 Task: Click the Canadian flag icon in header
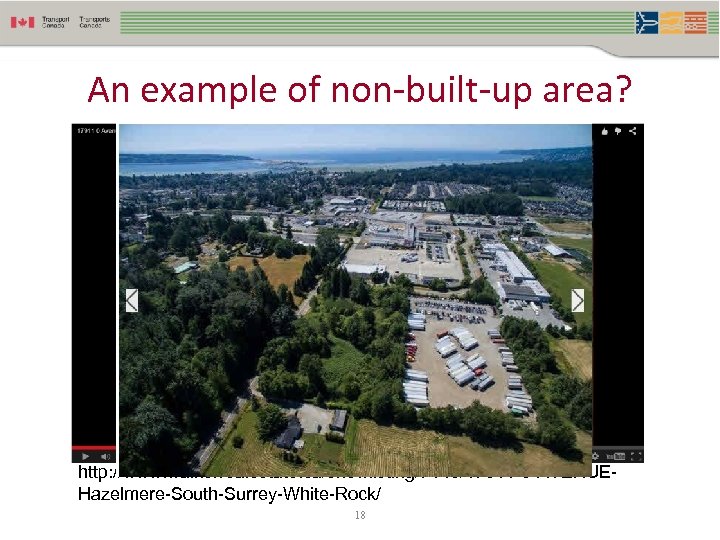point(22,22)
